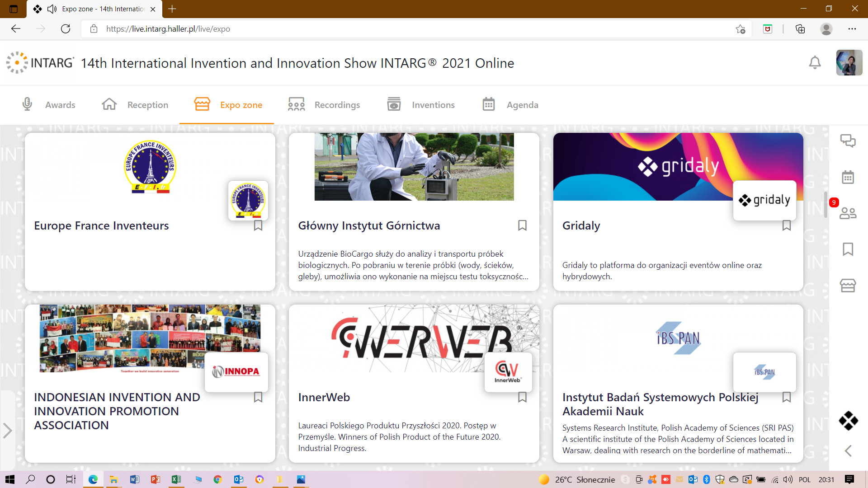Screen dimensions: 868x488
Task: Open browser Collections icon
Action: tap(800, 29)
